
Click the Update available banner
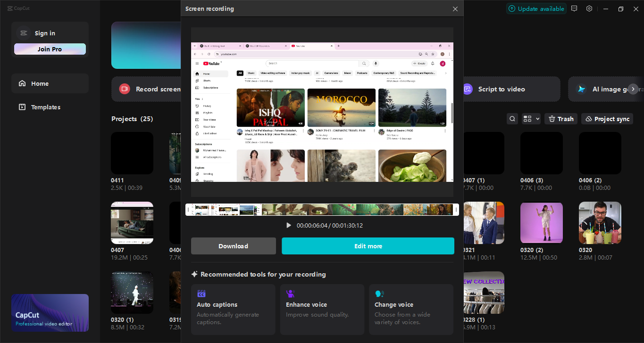pos(536,8)
